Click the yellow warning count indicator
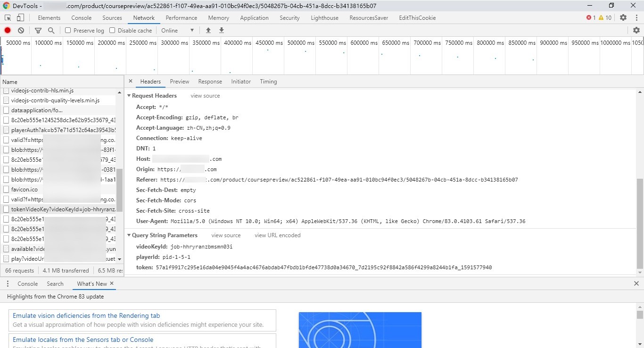 pos(605,18)
